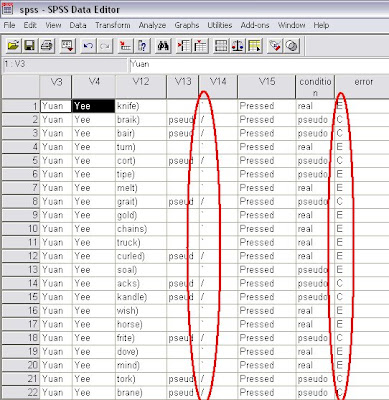The width and height of the screenshot is (389, 400).
Task: Open the File menu
Action: 9,25
